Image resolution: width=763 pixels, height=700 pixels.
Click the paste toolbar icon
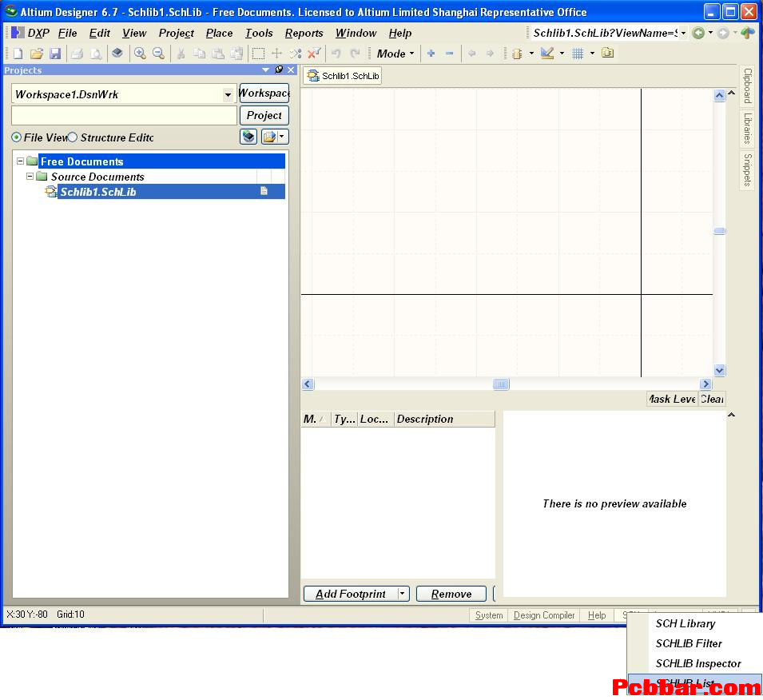218,54
